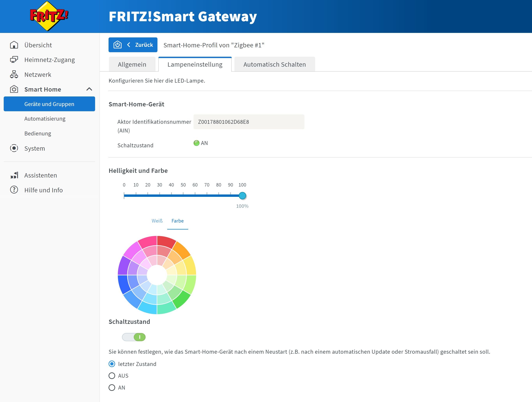Click the System circle icon
532x402 pixels.
click(14, 148)
